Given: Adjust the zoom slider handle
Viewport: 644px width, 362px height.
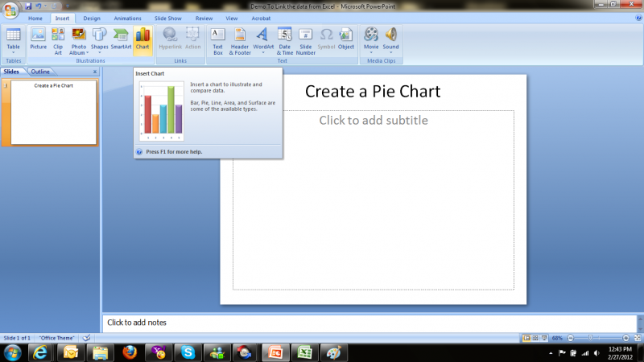Looking at the screenshot, I should pos(592,338).
